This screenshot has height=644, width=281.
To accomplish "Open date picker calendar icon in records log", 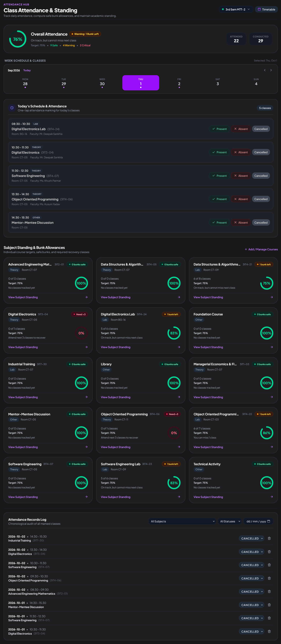I will (x=269, y=521).
